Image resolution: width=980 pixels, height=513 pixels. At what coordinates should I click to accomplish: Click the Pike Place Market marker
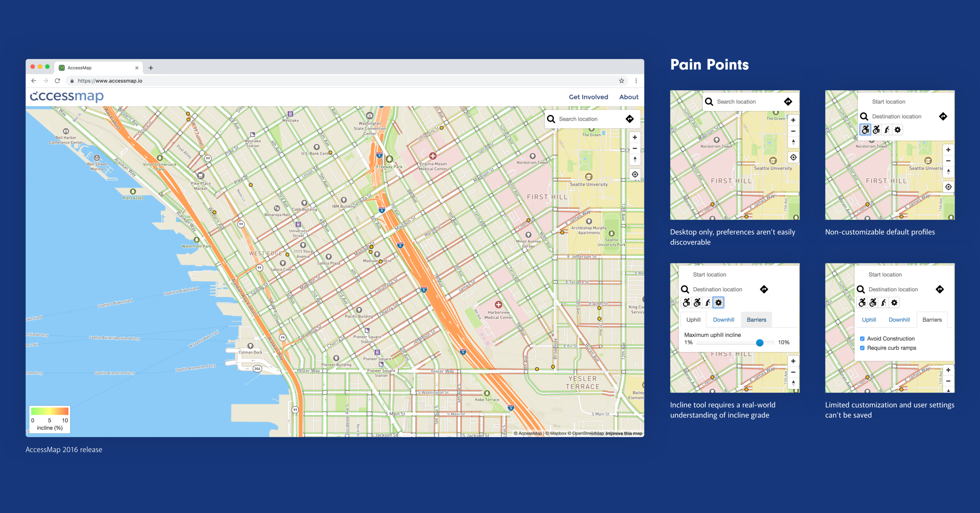pos(201,176)
